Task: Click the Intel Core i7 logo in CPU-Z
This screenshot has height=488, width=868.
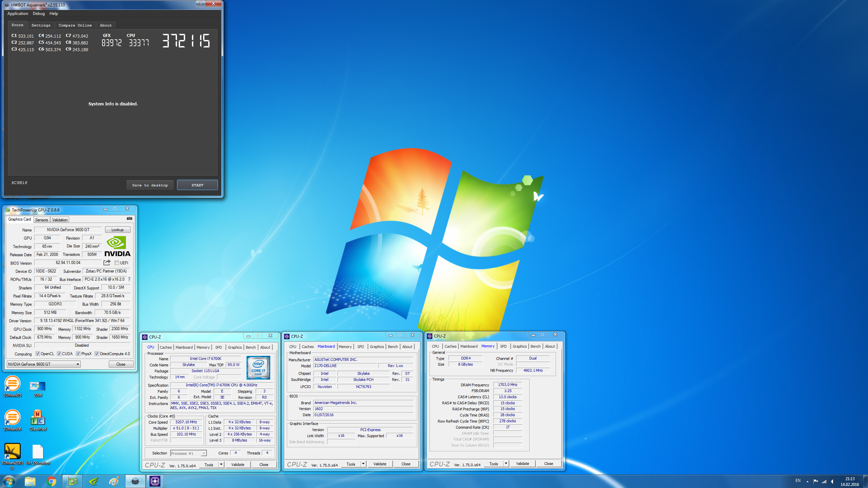Action: point(258,367)
